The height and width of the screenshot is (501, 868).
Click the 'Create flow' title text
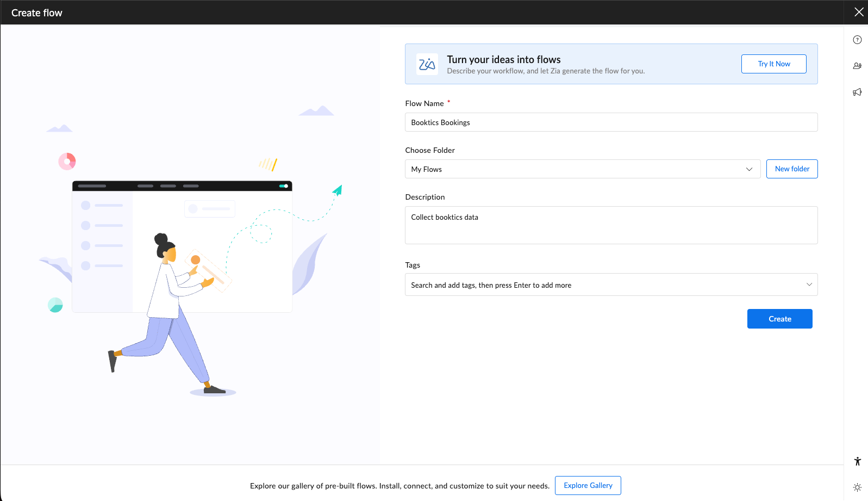(37, 13)
